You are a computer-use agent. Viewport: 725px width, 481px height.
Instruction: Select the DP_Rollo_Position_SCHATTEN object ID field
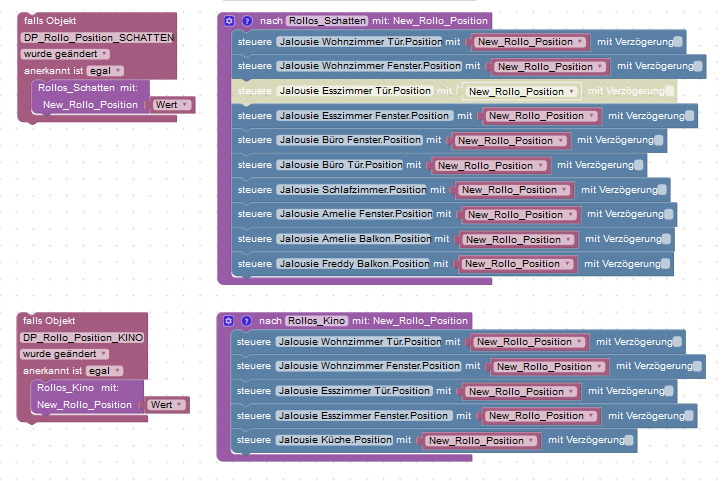point(98,37)
